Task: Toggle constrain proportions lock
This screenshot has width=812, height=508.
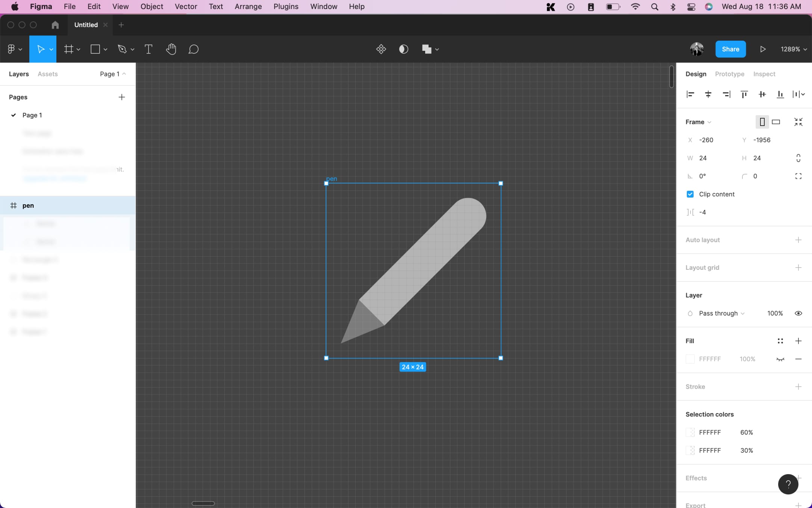Action: 798,158
